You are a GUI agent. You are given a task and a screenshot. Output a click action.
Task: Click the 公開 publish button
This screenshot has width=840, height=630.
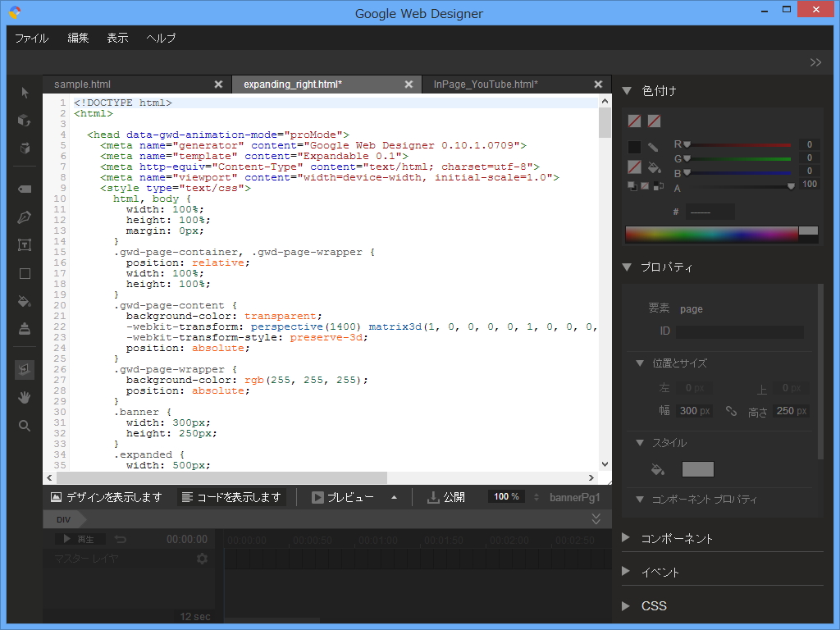(x=446, y=497)
